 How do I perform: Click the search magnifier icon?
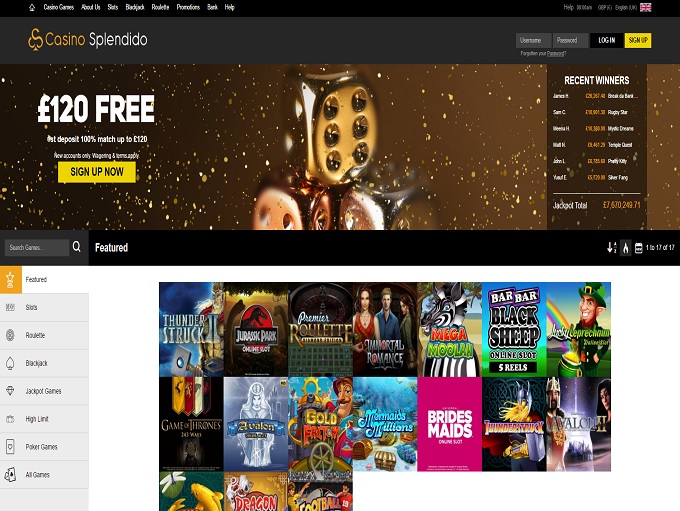pos(77,247)
